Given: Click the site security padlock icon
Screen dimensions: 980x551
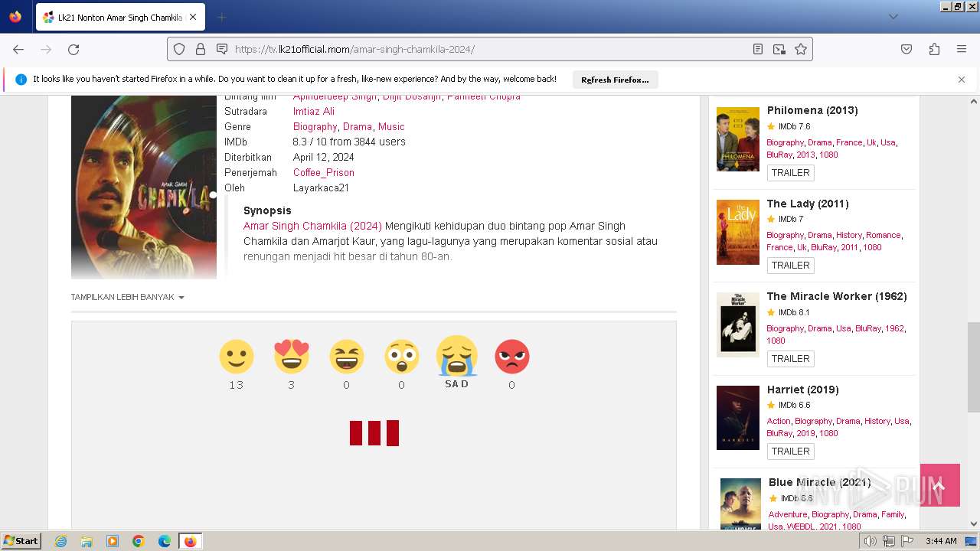Looking at the screenshot, I should pos(201,49).
